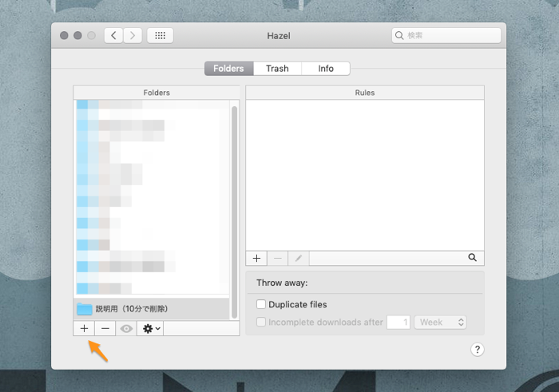Toggle the eye preview icon under Folders
Image resolution: width=559 pixels, height=392 pixels.
click(126, 328)
